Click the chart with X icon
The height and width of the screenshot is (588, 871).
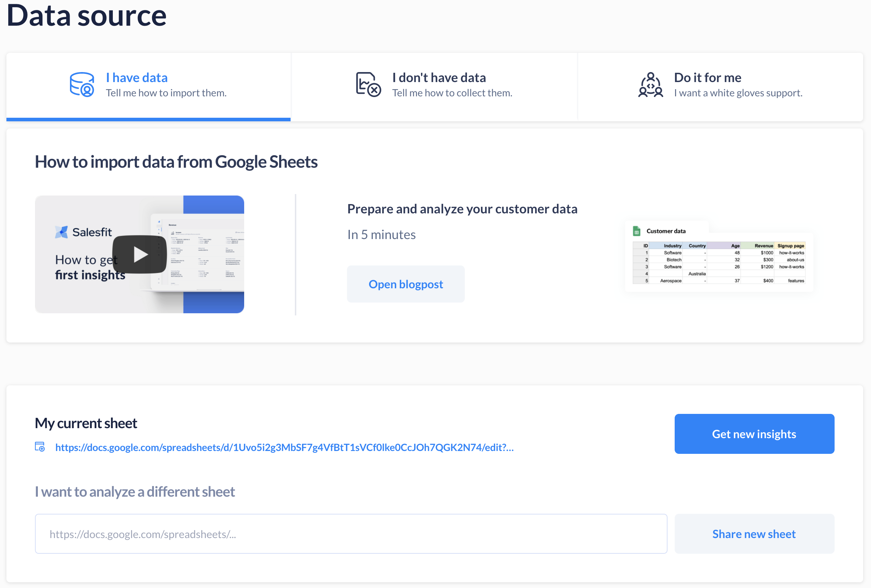point(368,85)
